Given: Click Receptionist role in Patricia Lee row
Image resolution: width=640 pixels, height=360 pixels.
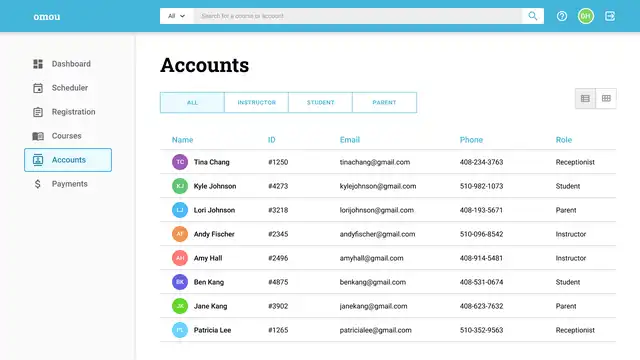Looking at the screenshot, I should coord(575,330).
